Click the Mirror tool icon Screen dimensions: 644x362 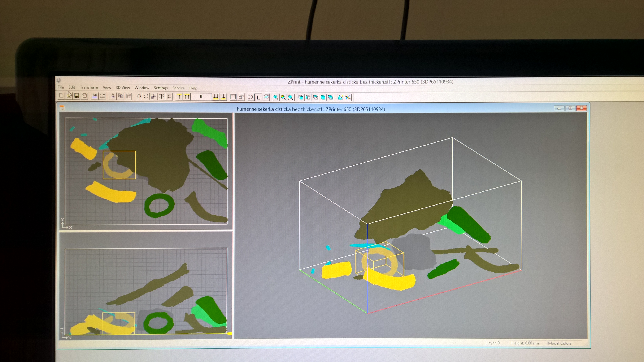(x=161, y=96)
